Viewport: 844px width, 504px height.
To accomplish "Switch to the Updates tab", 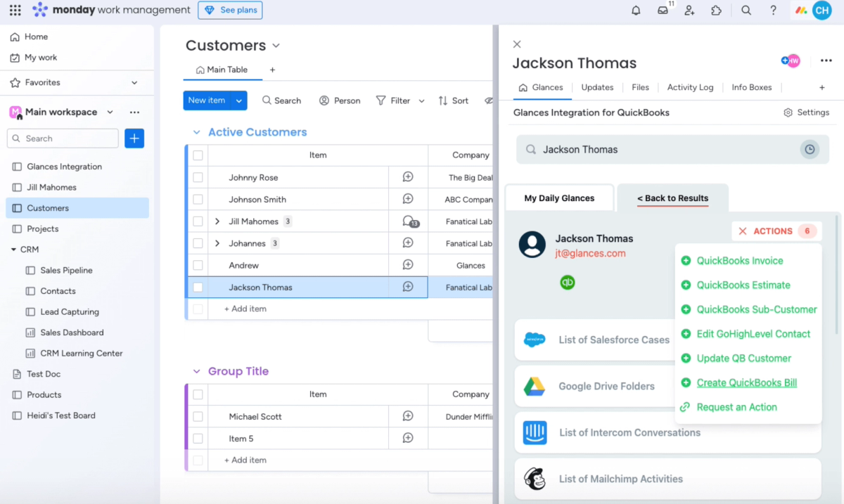I will pyautogui.click(x=597, y=88).
